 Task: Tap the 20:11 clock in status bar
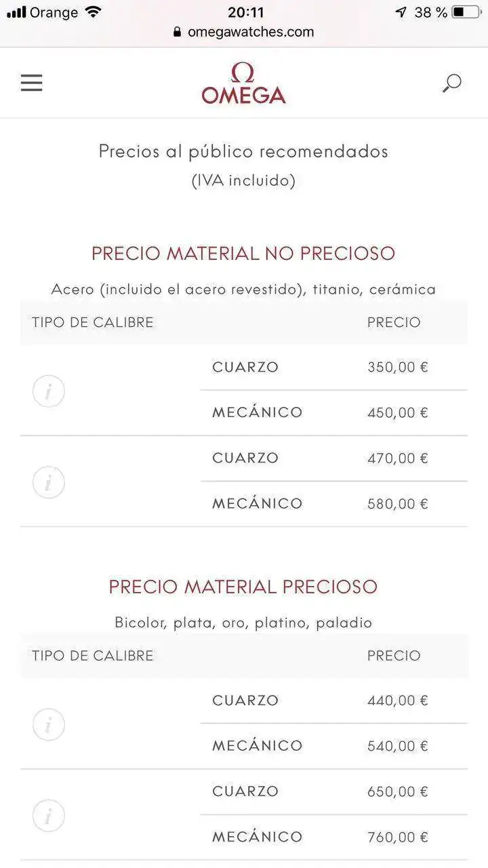pyautogui.click(x=246, y=12)
